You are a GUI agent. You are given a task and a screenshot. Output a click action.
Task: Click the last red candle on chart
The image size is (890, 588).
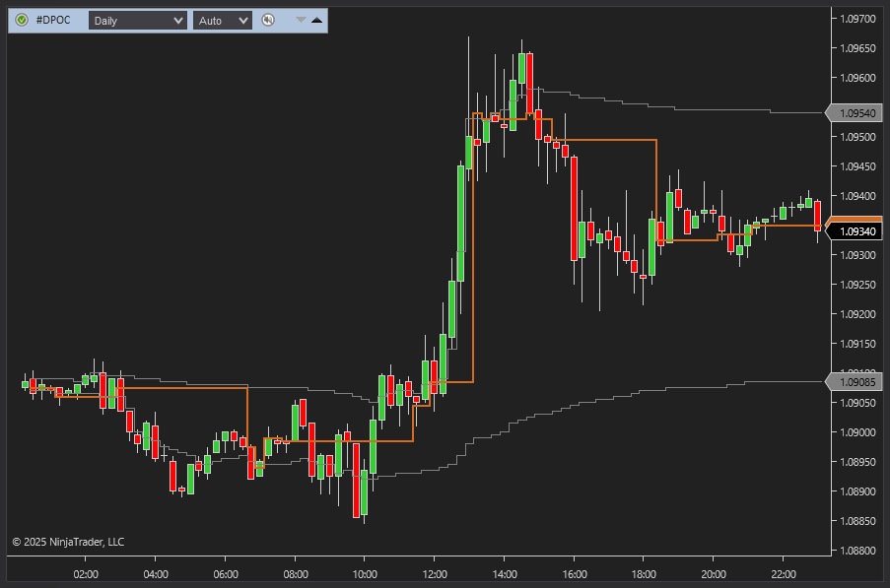pyautogui.click(x=817, y=216)
